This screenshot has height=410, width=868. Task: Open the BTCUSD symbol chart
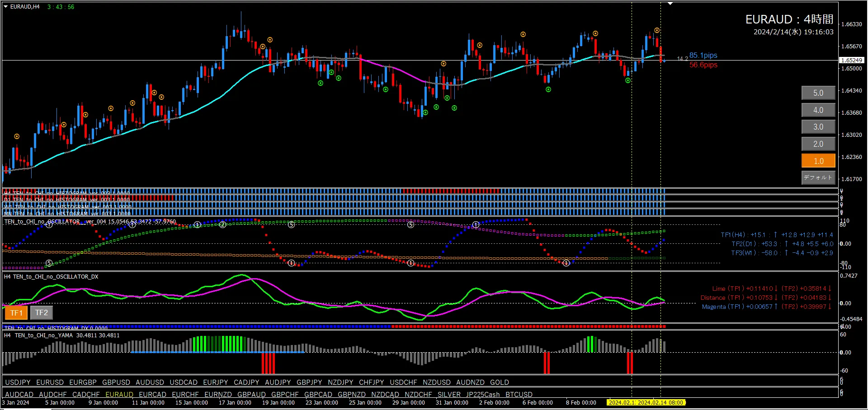click(x=519, y=395)
